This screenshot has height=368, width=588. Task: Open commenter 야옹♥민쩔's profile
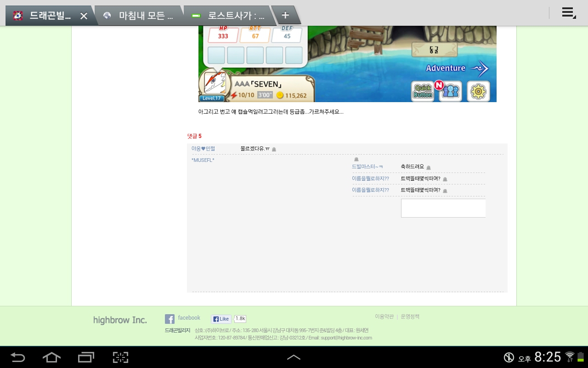point(203,149)
